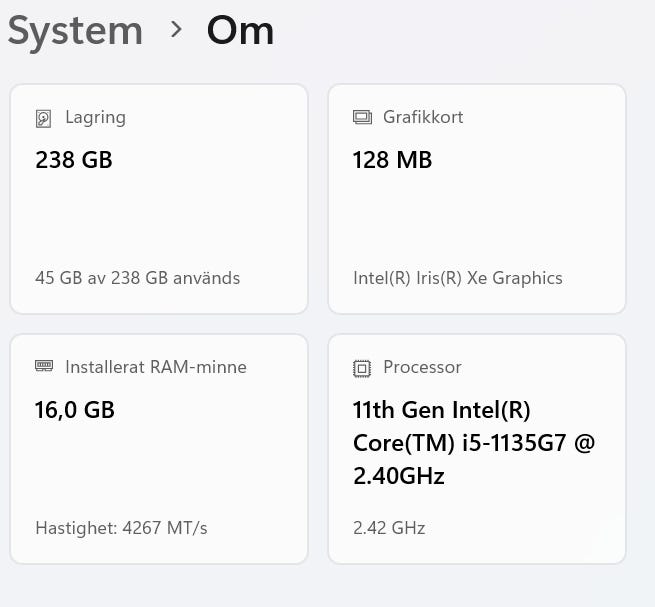
Task: Select the Om page title
Action: pyautogui.click(x=240, y=31)
